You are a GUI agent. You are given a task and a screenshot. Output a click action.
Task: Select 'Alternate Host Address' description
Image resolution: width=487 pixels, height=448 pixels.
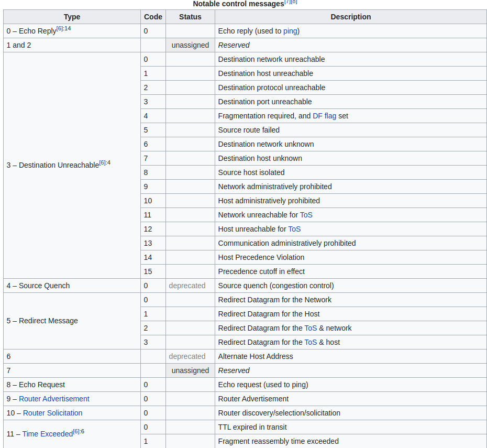click(256, 356)
